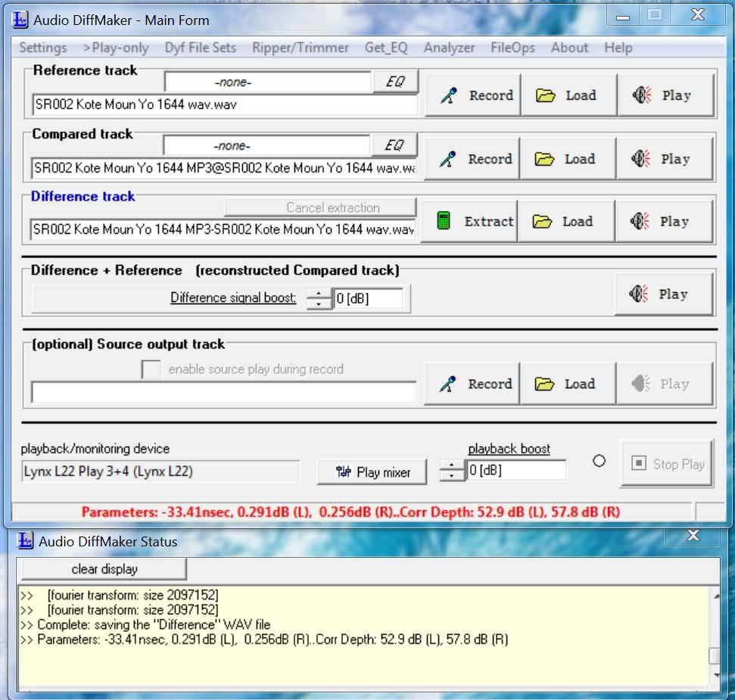Click the Compared track filename field
This screenshot has width=735, height=700.
[x=223, y=168]
